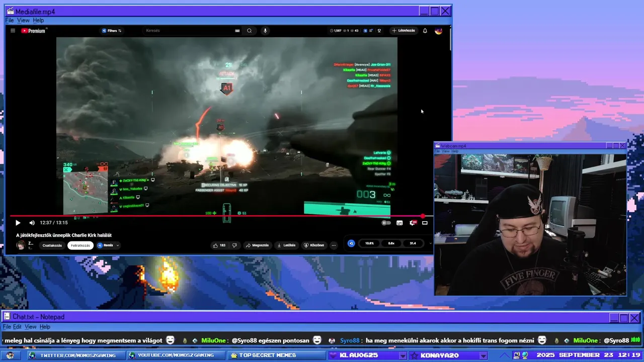Click the KONAYA20 star icon
Screen dimensions: 644x362
tap(414, 355)
